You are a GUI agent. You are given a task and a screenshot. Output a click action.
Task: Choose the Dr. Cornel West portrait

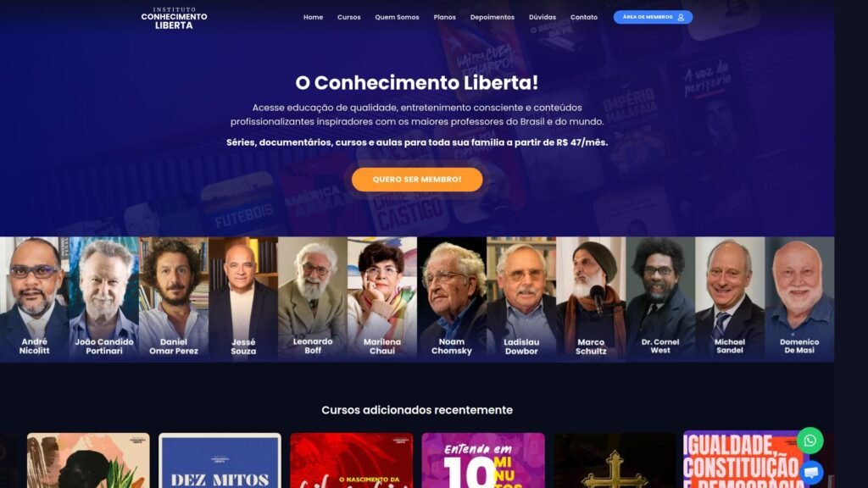(660, 299)
